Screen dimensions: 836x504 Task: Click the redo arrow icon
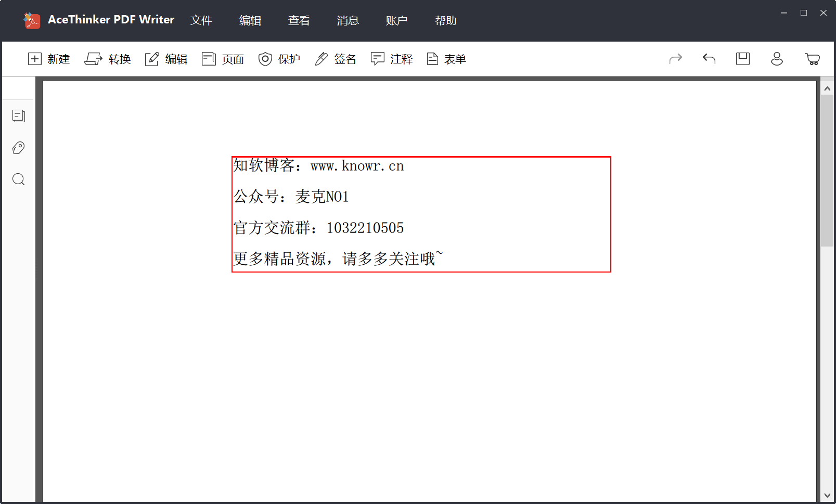[675, 59]
